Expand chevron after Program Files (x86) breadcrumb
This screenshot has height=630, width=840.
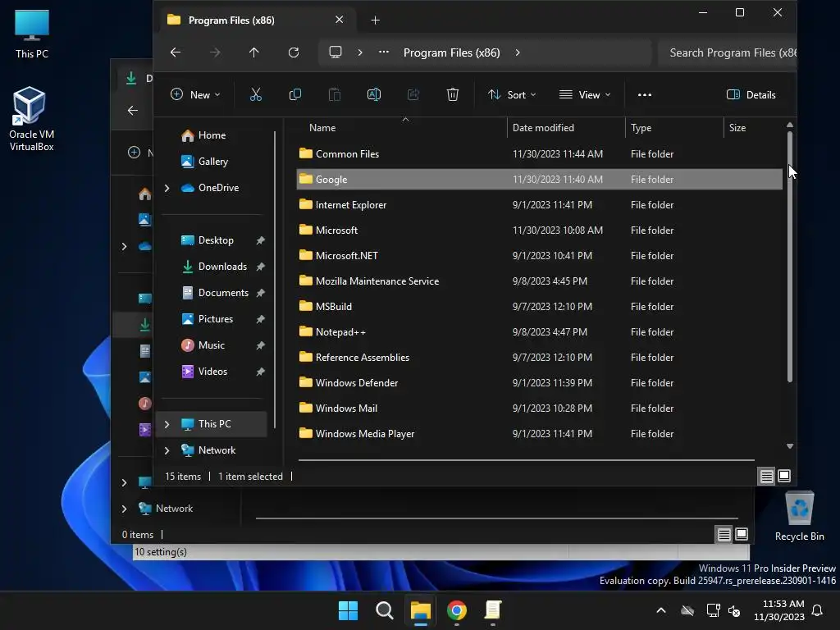tap(518, 52)
